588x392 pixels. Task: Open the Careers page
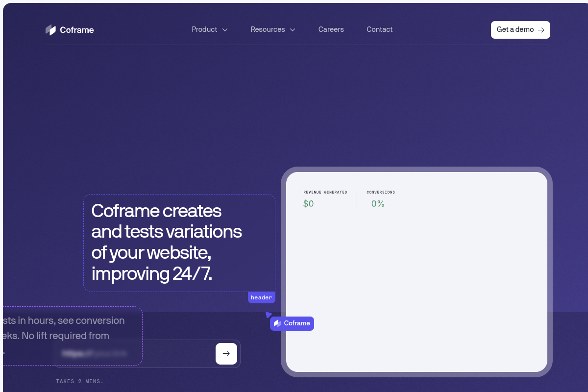[331, 29]
